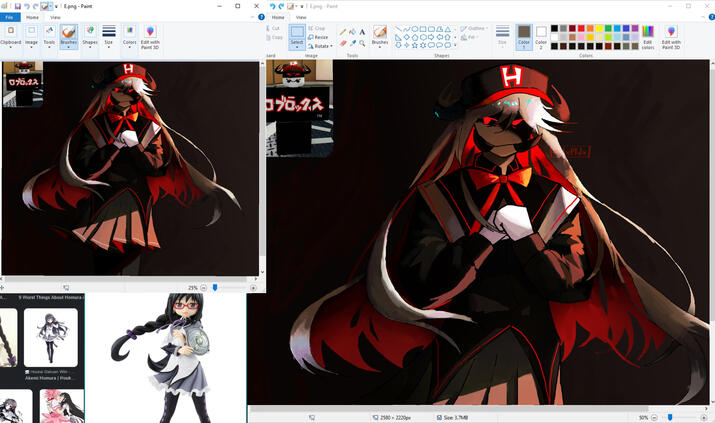The image size is (715, 423).
Task: Click the Color picker eyedropper tool
Action: [353, 43]
